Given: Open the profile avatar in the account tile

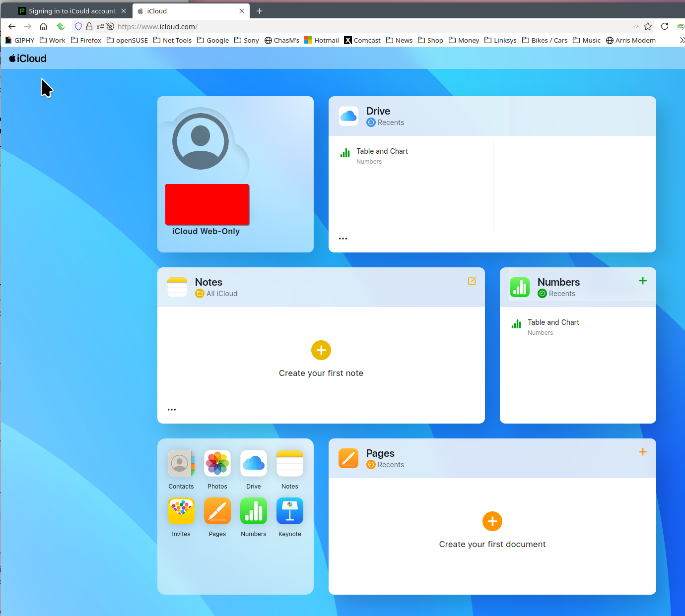Looking at the screenshot, I should pos(201,141).
